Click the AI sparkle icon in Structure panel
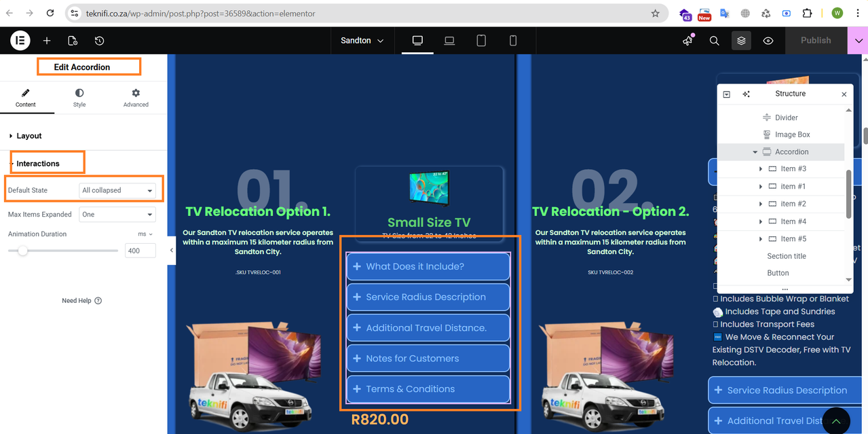Screen dimensions: 868x434 (746, 94)
